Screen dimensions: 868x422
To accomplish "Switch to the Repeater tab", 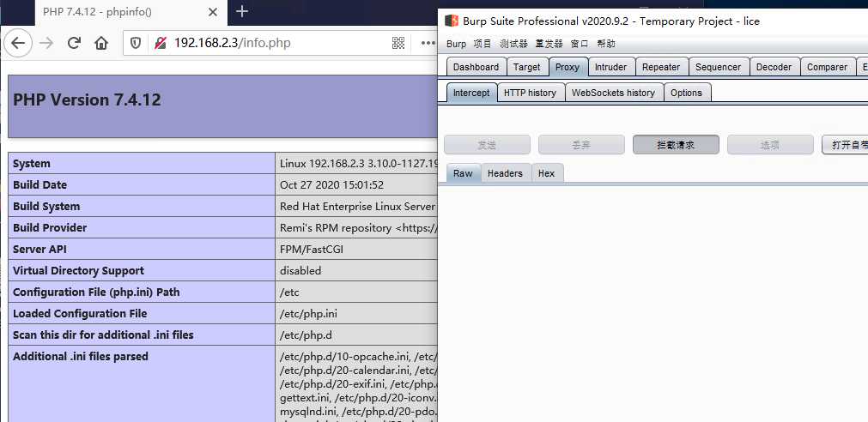I will pos(661,67).
